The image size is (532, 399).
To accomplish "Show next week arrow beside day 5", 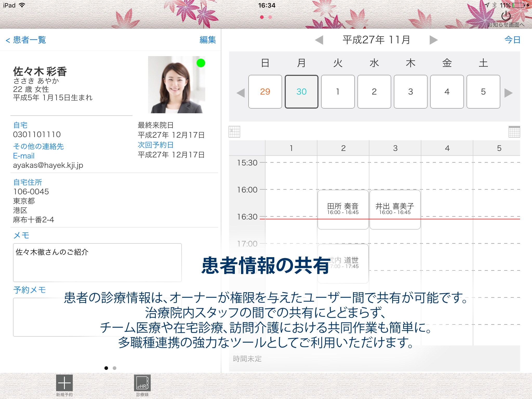I will pos(508,93).
